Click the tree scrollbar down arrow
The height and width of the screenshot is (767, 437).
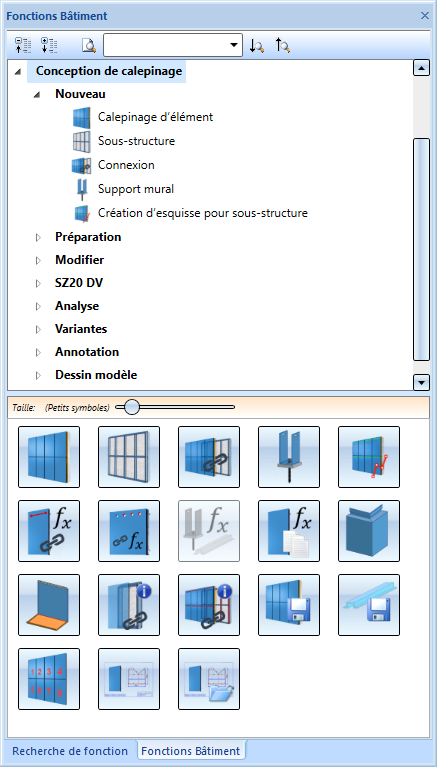(421, 382)
